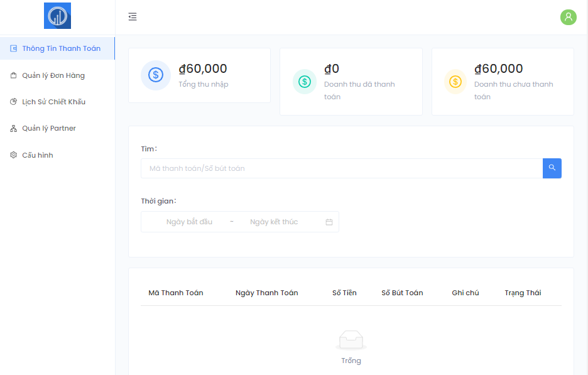Open Lịch Sử Chiết Khấu page
Viewport: 588px width, 375px height.
53,102
